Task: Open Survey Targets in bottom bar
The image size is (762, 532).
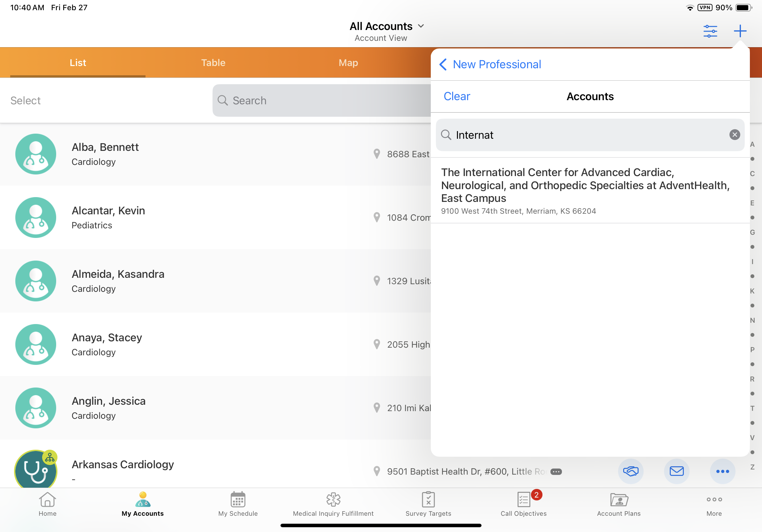Action: click(428, 504)
